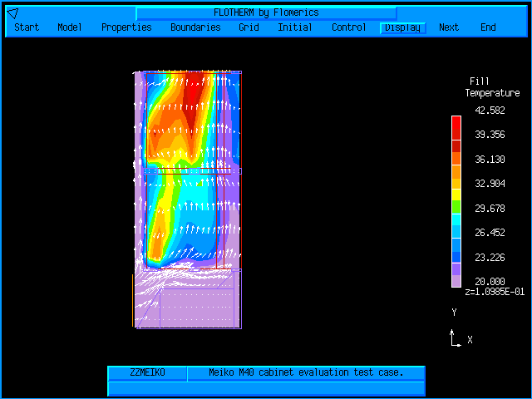Click the top red swatch in temperature legend
This screenshot has width=532, height=399.
[456, 122]
